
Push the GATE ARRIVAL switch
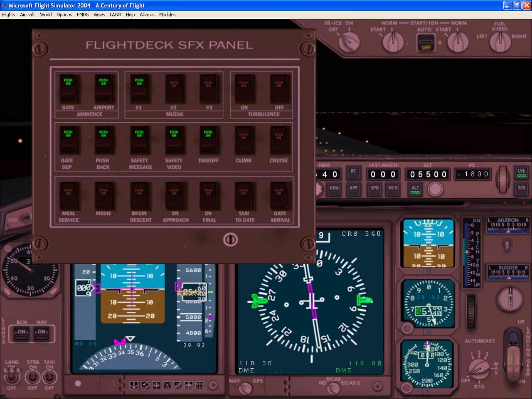(x=279, y=195)
